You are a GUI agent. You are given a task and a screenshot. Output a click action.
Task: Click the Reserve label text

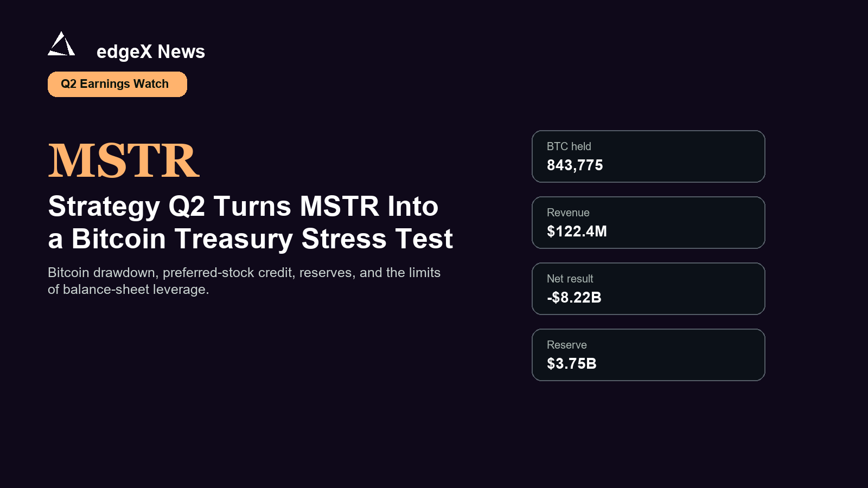pyautogui.click(x=567, y=345)
